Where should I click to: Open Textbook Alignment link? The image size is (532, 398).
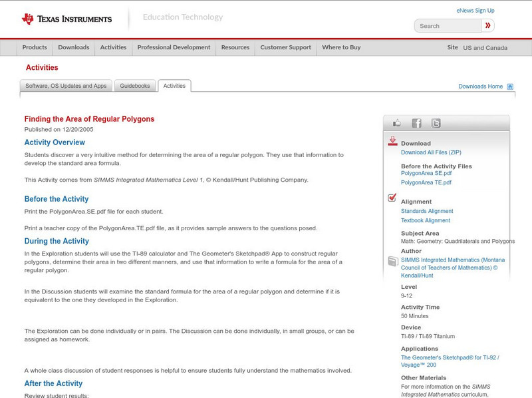(x=426, y=220)
